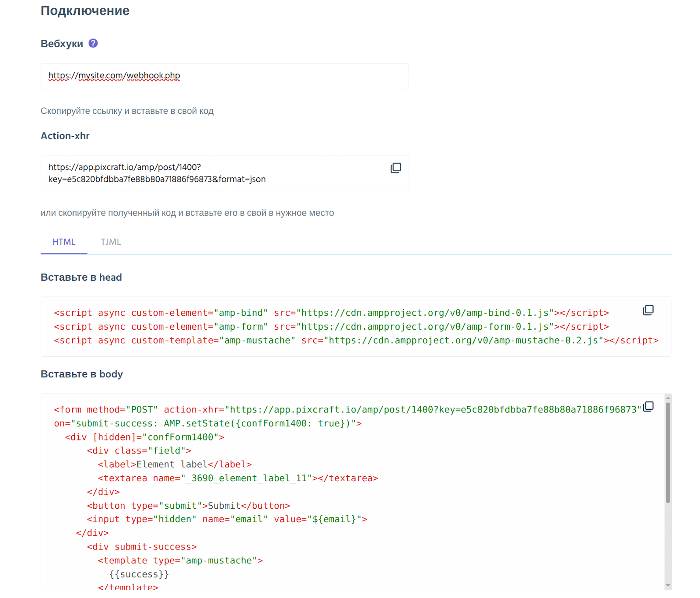
Task: Click the amp-mustache script line
Action: coord(356,341)
